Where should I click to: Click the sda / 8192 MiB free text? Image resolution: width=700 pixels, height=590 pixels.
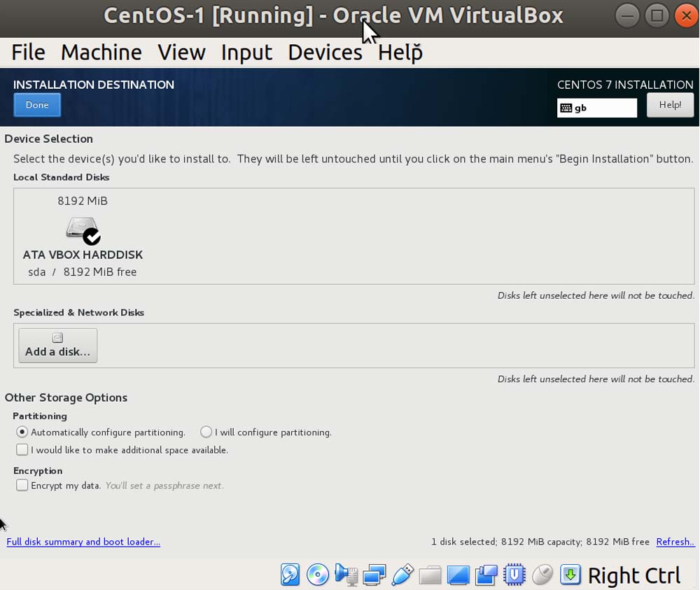(82, 272)
